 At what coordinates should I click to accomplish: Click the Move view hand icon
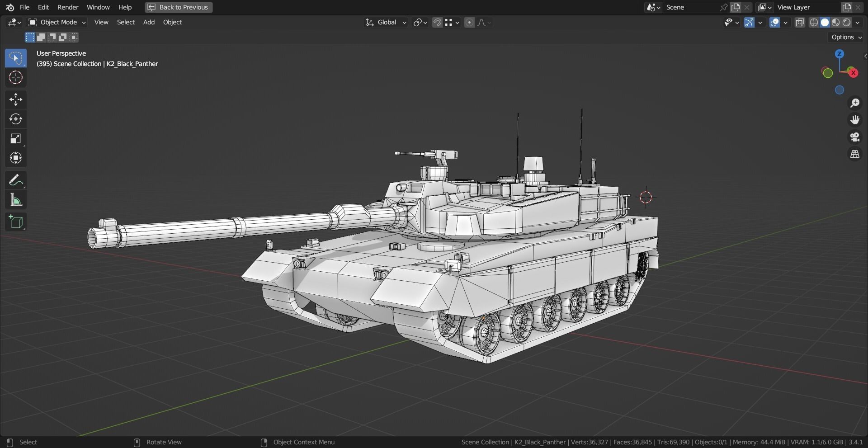point(855,120)
